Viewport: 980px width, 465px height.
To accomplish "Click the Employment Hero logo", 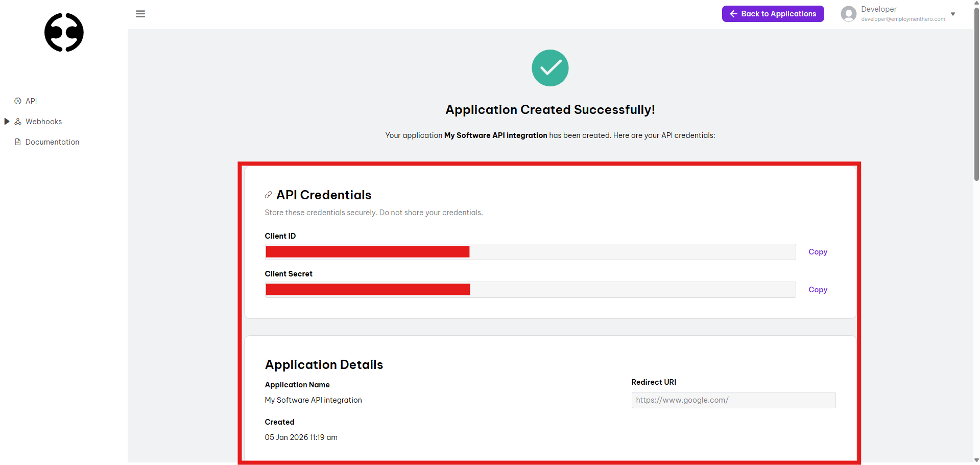I will (x=64, y=33).
